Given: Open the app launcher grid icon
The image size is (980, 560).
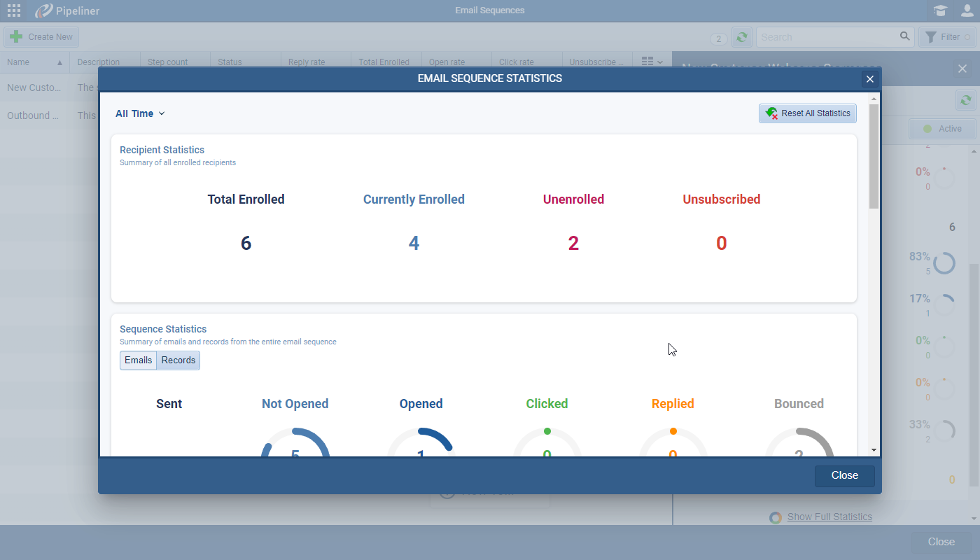Looking at the screenshot, I should [x=13, y=10].
